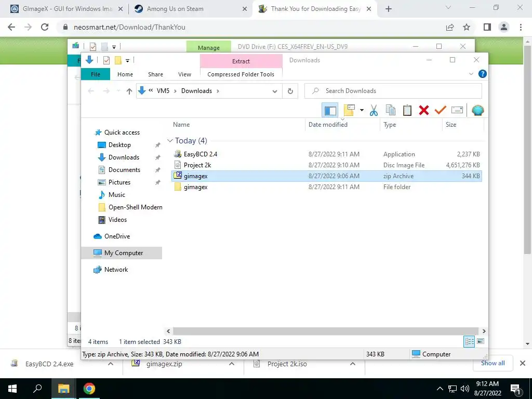Screen dimensions: 532x399
Task: Click the blue Help question mark icon
Action: (x=482, y=74)
